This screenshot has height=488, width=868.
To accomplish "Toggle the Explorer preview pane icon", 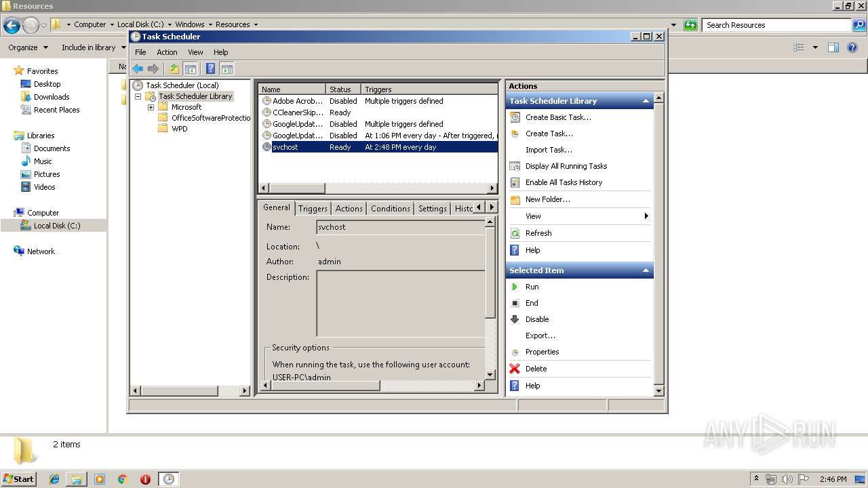I will 833,47.
